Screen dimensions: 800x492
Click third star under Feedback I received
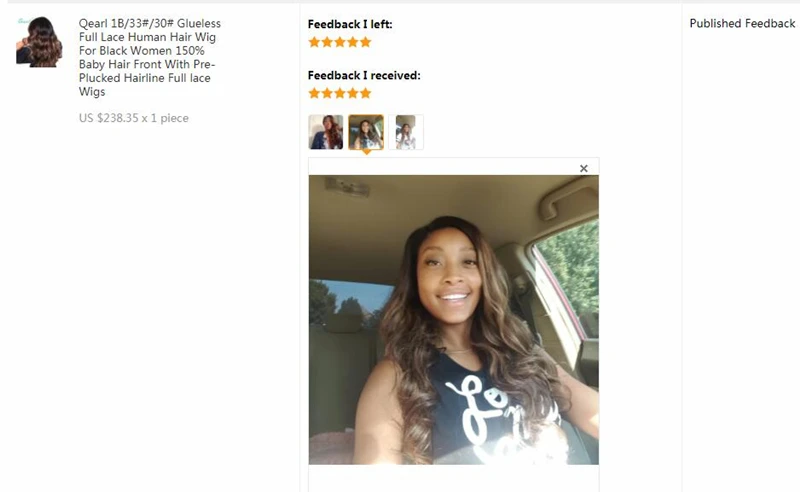[x=340, y=93]
